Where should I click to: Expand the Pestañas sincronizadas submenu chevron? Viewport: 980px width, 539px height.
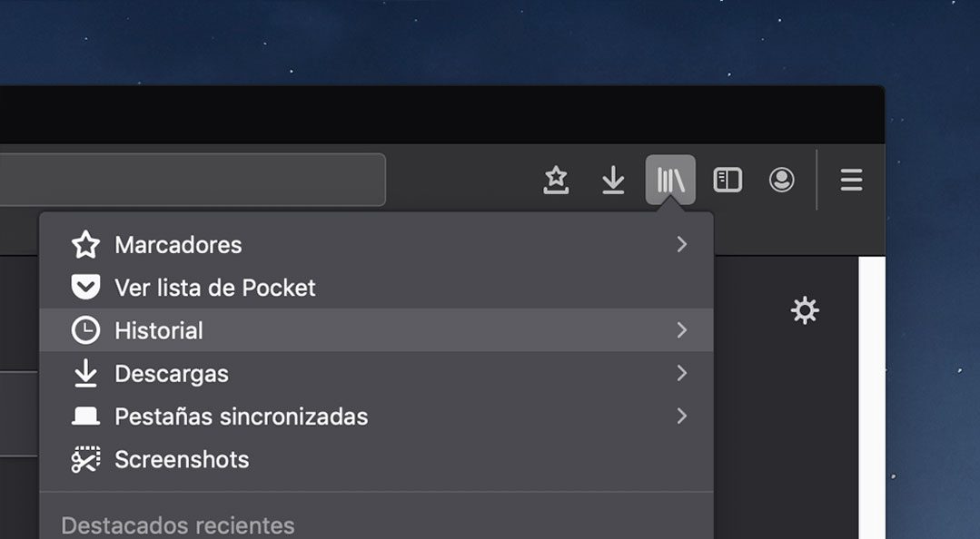[x=682, y=416]
